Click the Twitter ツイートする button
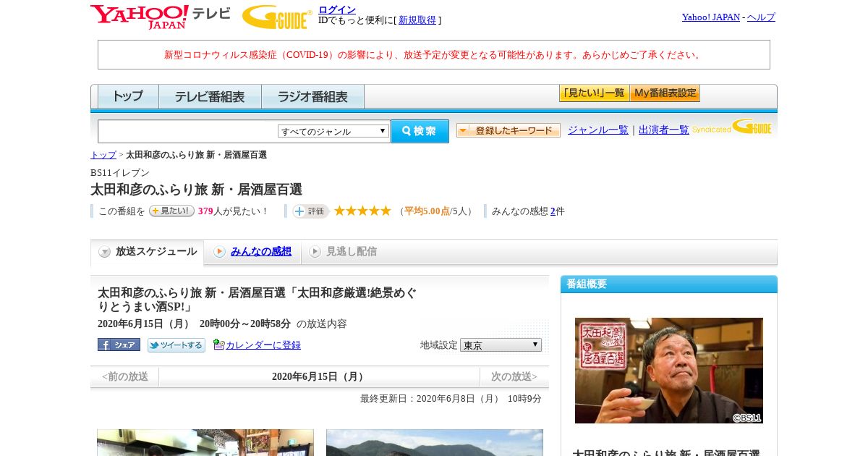868x456 pixels. (176, 345)
